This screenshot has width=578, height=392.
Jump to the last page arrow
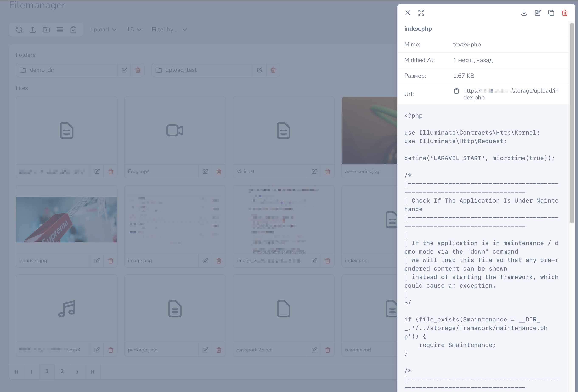[x=93, y=371]
